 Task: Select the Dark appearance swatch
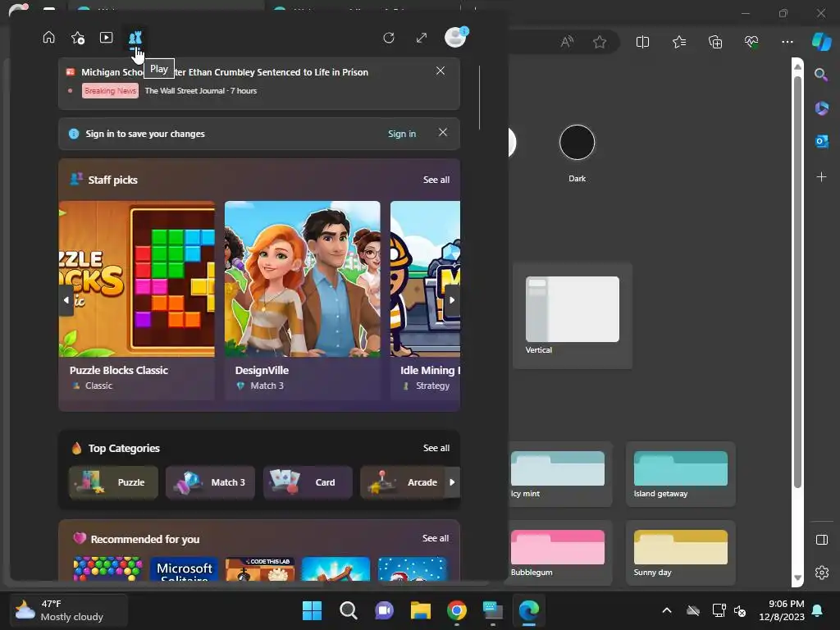[x=577, y=143]
